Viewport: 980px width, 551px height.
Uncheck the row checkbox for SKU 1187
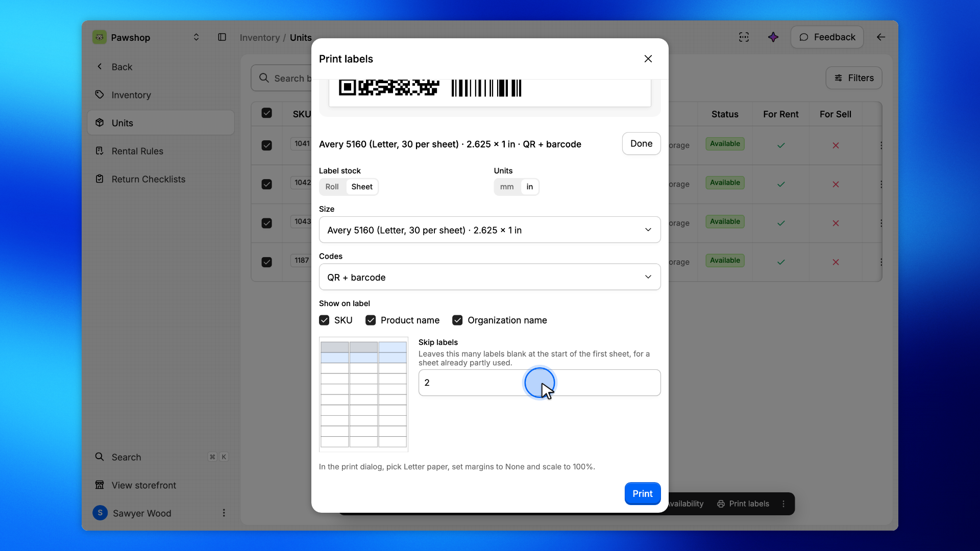coord(266,262)
